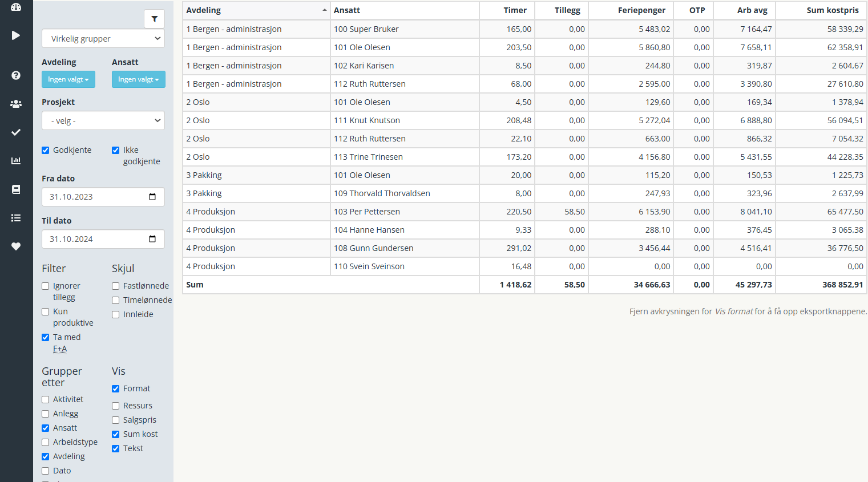Click total Timer value 1 418,62
This screenshot has width=868, height=482.
click(x=515, y=285)
